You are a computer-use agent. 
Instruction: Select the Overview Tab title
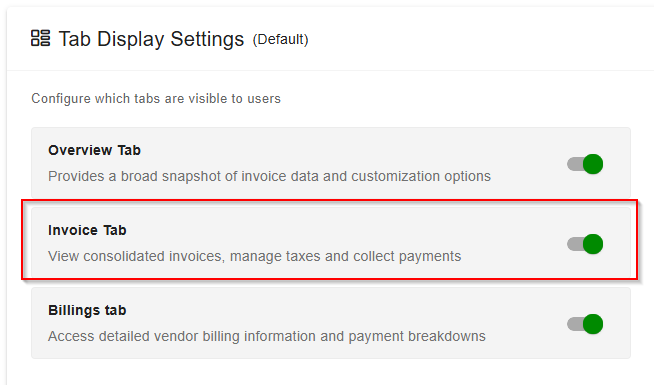94,150
